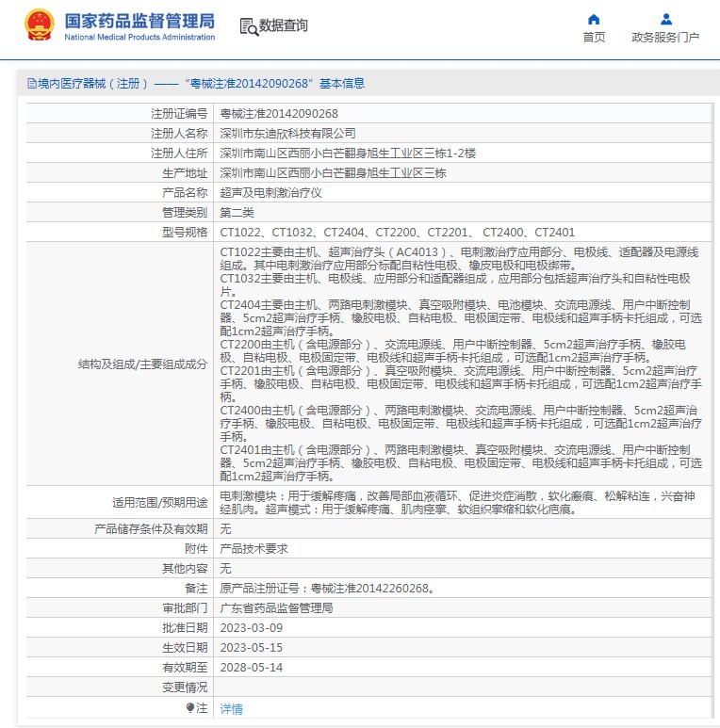
Task: Click the 国家药品监督管理局 site title
Action: (x=139, y=21)
